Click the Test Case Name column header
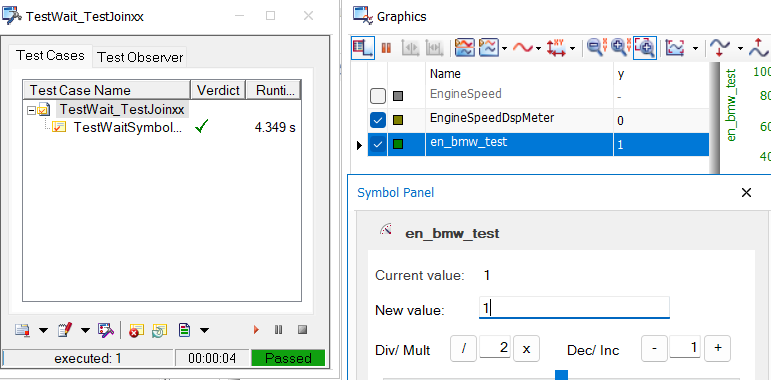 [x=107, y=90]
